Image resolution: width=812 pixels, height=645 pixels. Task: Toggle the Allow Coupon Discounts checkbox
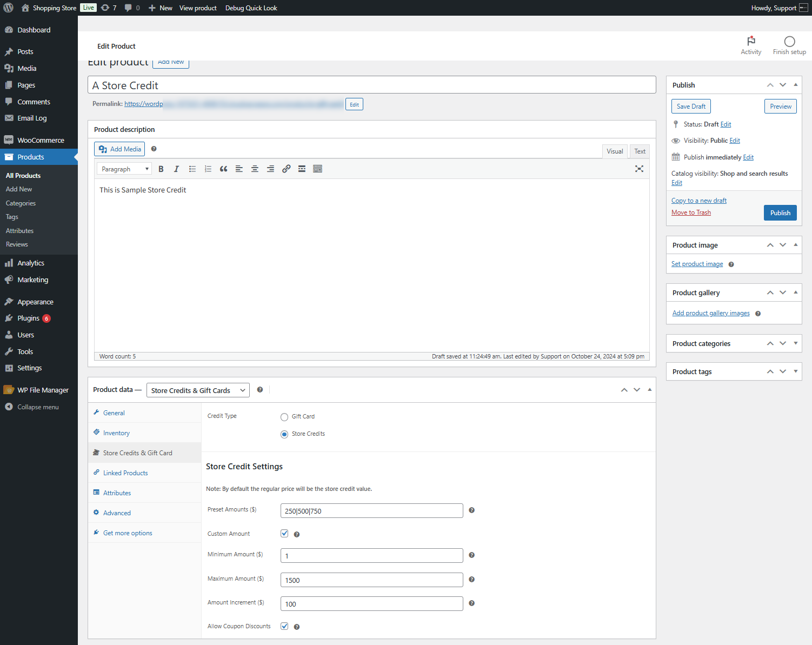(x=284, y=626)
